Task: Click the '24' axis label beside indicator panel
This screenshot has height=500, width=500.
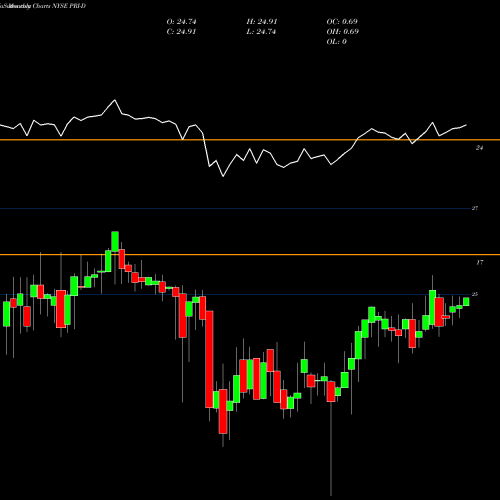Action: click(x=479, y=148)
